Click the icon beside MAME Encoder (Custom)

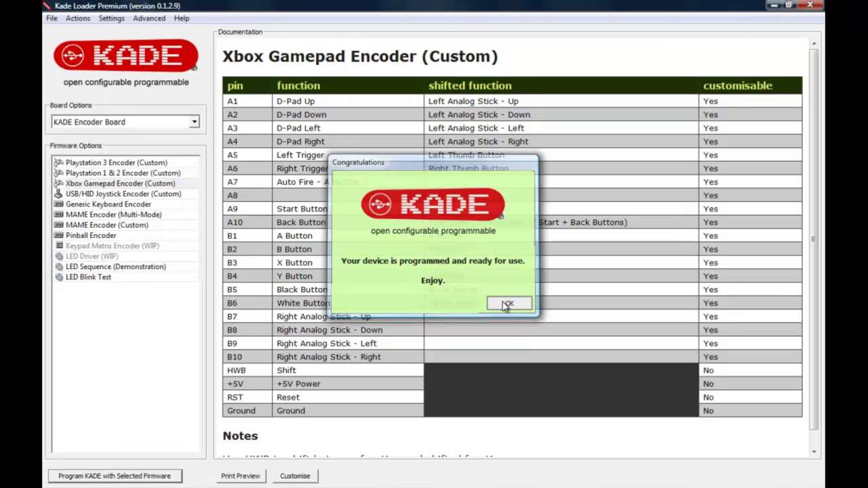pos(59,225)
